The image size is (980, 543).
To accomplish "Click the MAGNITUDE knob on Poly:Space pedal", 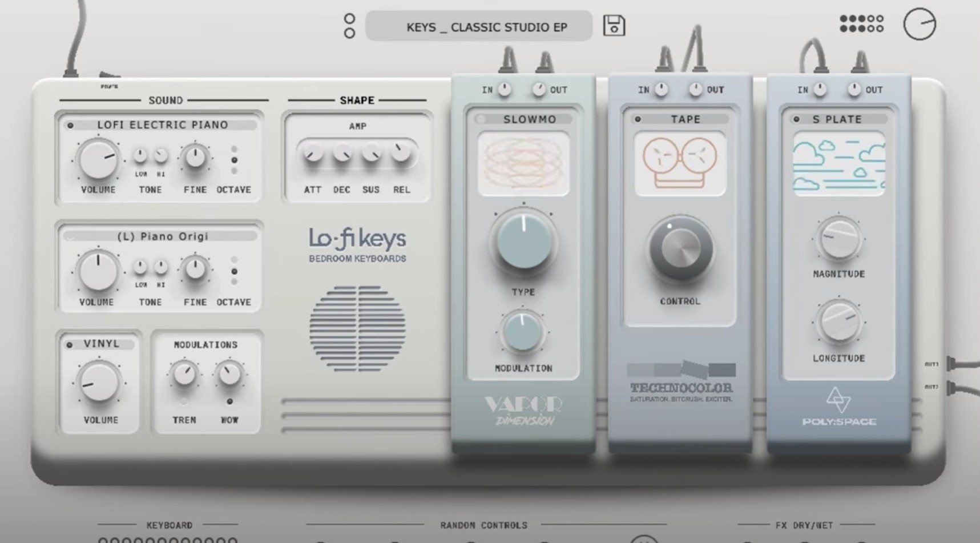I will [x=838, y=239].
